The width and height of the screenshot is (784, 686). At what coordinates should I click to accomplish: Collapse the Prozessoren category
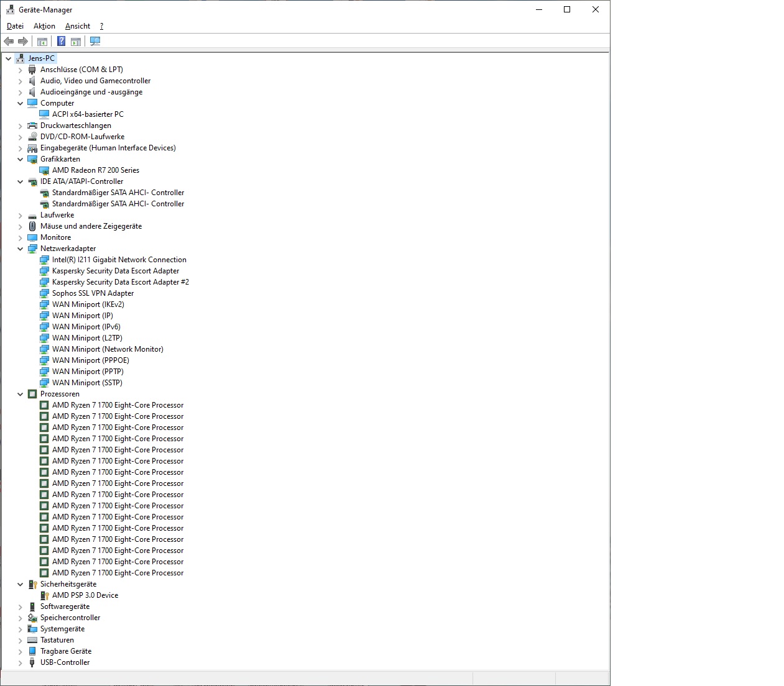pos(20,394)
